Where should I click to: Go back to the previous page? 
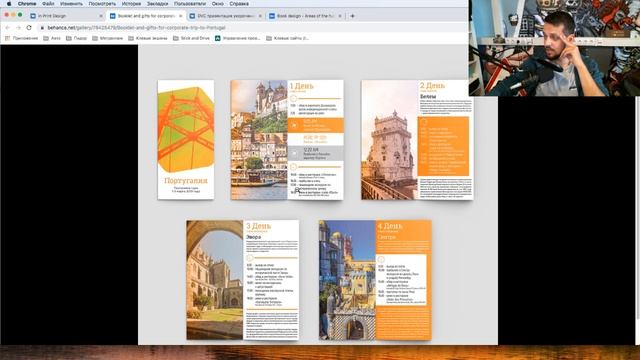[8, 28]
